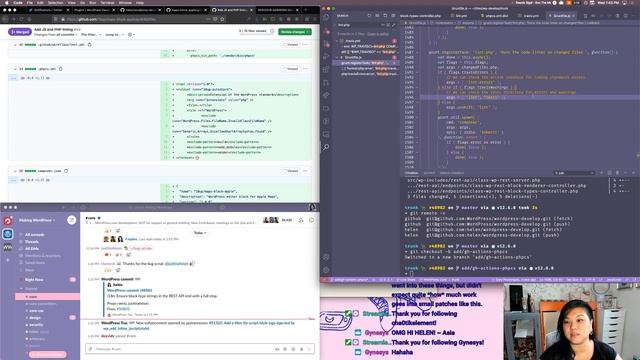Copy file path icon beside .phpcs.xml in GitHub
The image size is (640, 360).
(60, 69)
